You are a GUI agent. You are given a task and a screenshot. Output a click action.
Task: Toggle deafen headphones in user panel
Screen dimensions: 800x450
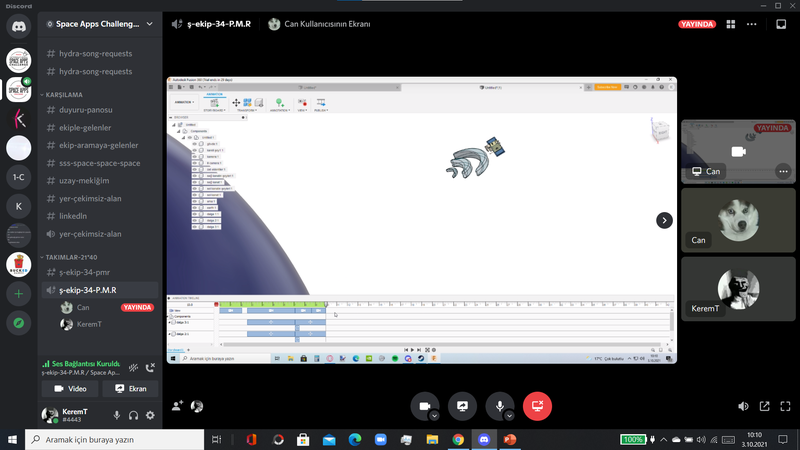point(133,415)
